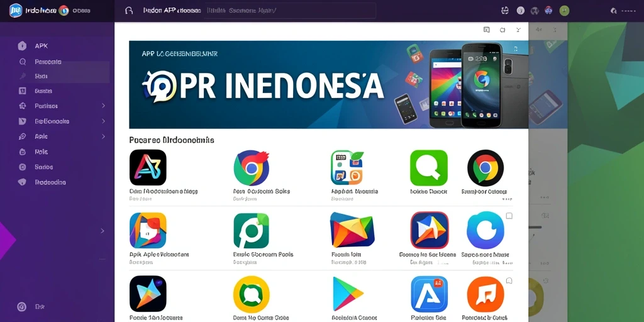Viewport: 644px width, 322px height.
Task: Expand the chevron beside the Apla-like sidebar row
Action: click(x=103, y=136)
